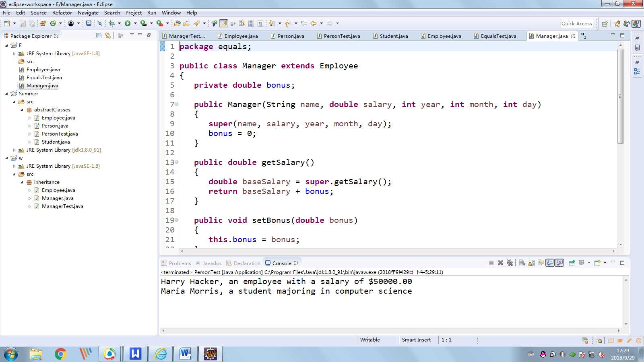Toggle Show Console on standard error change
Viewport: 644px width, 362px height.
coord(559,263)
